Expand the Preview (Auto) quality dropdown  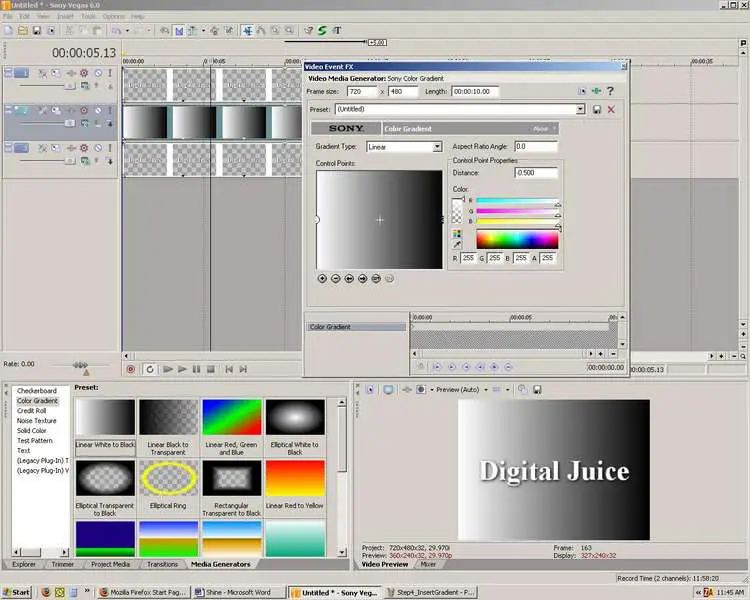click(486, 389)
